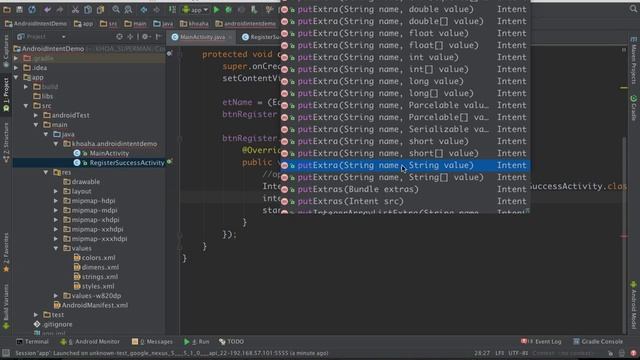
Task: Switch to the MainActivity.java tab
Action: (202, 37)
